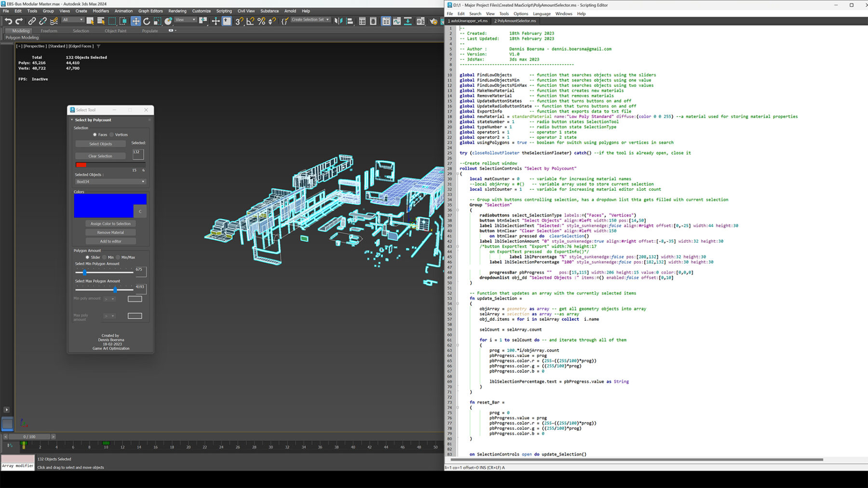868x488 pixels.
Task: Click the Clear Selection button
Action: 100,156
